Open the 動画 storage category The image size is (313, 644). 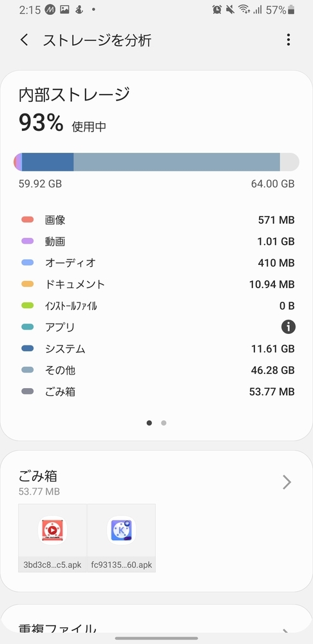point(158,242)
